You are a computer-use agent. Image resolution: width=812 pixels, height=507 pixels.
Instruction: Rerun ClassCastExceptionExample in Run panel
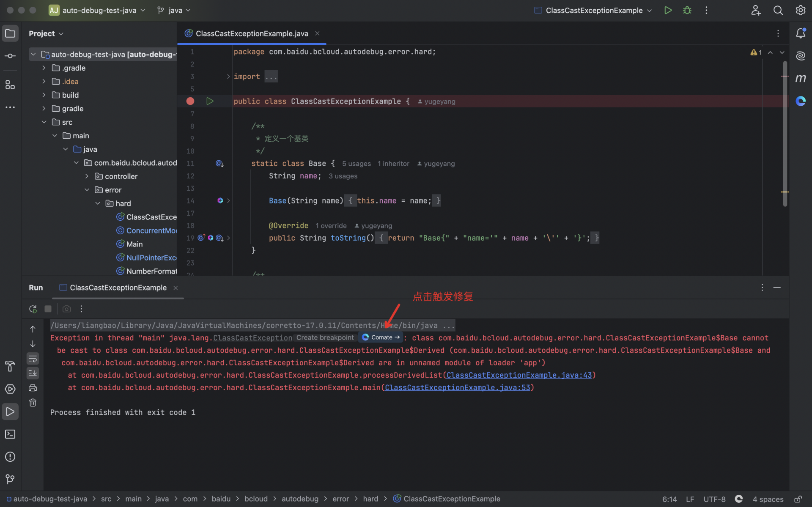tap(33, 309)
